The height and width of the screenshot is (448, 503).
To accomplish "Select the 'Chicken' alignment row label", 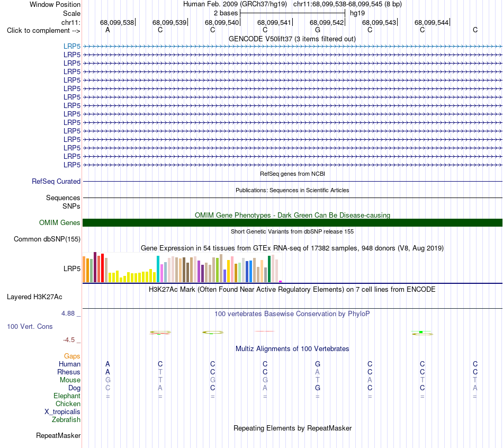I will tap(68, 404).
